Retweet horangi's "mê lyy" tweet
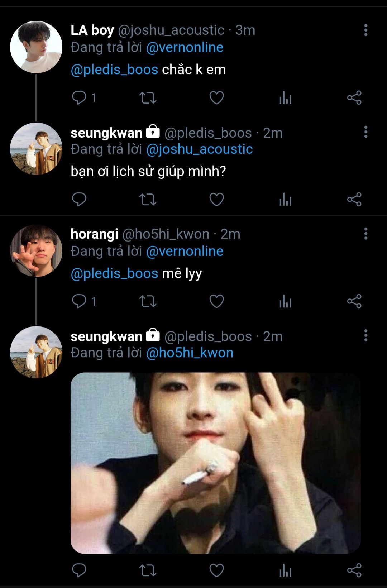The image size is (387, 588). click(x=148, y=301)
